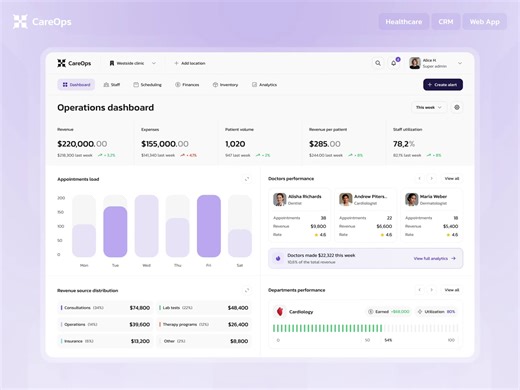Click View all in Departments performance
The width and height of the screenshot is (520, 390).
pos(452,290)
